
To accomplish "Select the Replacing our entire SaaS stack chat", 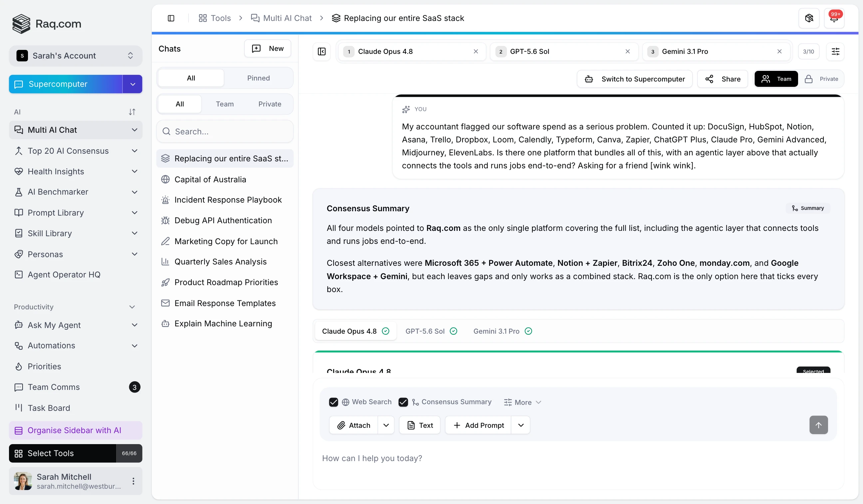I will (x=225, y=158).
